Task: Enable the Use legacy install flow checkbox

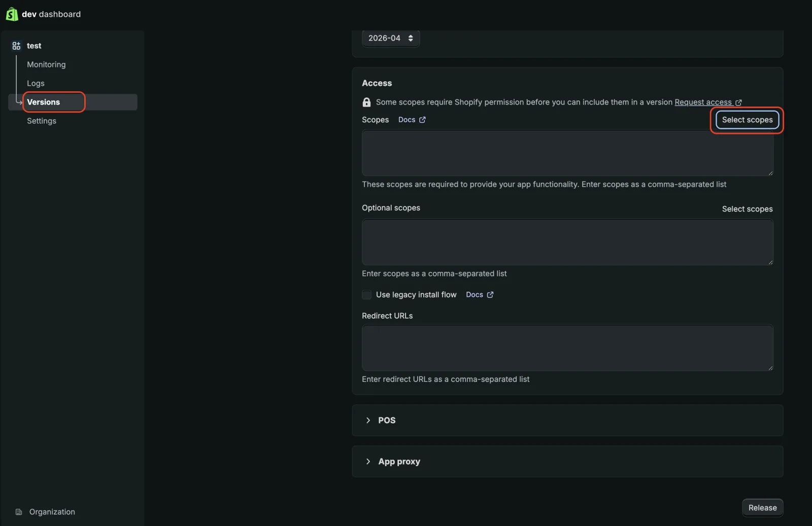Action: click(366, 295)
